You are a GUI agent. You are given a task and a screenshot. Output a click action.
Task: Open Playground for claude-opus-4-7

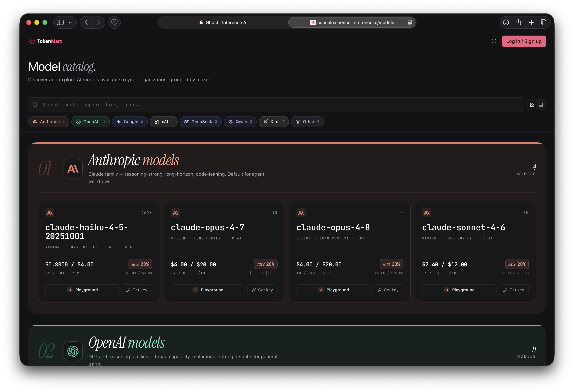coord(208,290)
